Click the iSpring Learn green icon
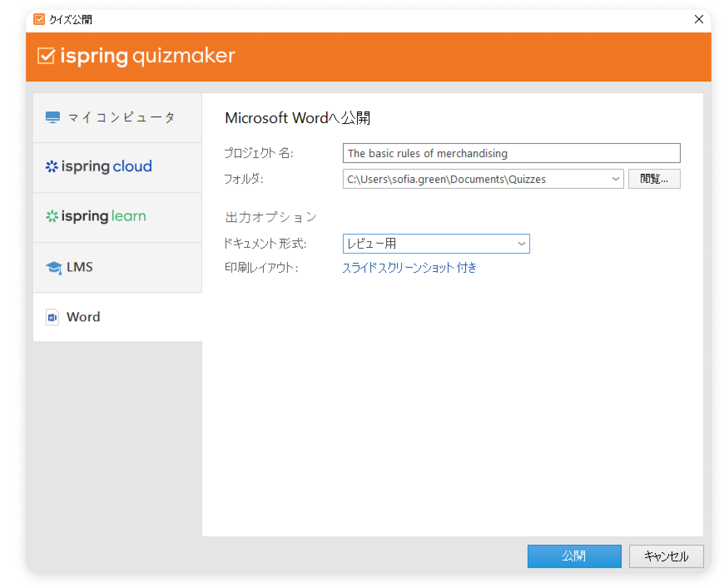This screenshot has height=588, width=724. point(52,216)
